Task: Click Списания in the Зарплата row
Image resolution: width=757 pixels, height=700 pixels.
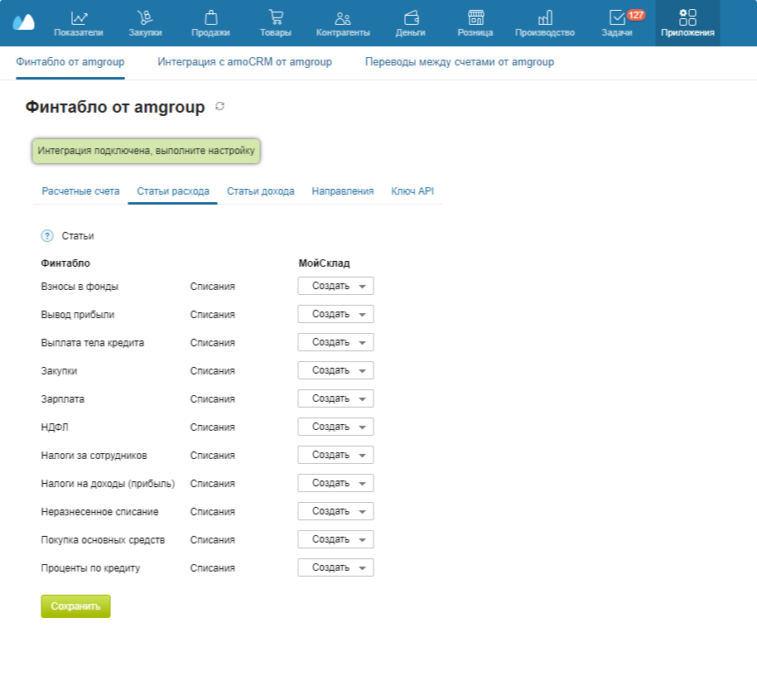Action: pyautogui.click(x=212, y=399)
